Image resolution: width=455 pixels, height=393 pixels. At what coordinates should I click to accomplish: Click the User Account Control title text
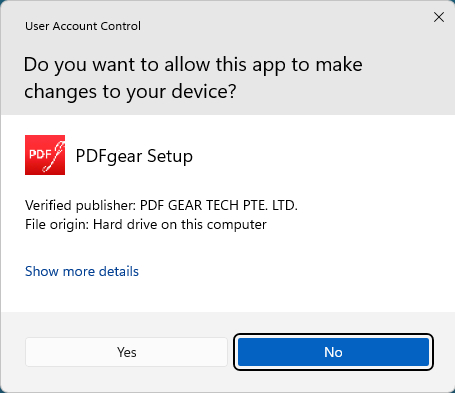coord(83,26)
